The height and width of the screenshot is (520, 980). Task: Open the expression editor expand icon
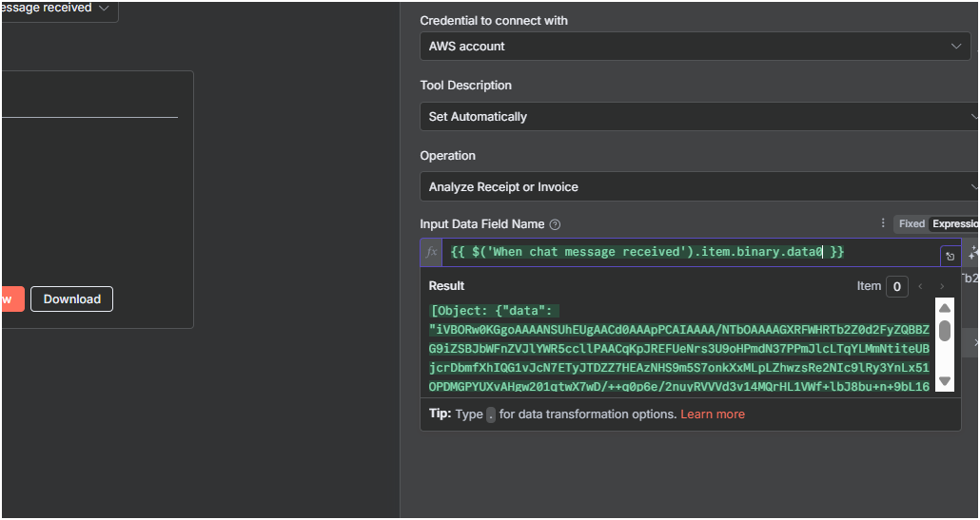tap(949, 256)
